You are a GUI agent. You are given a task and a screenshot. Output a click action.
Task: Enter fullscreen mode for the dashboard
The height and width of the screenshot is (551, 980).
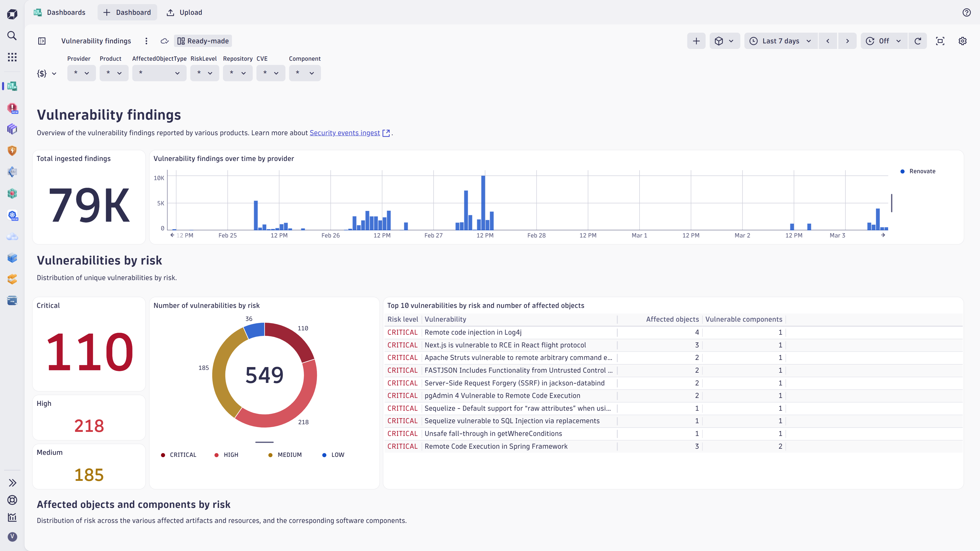pos(940,41)
